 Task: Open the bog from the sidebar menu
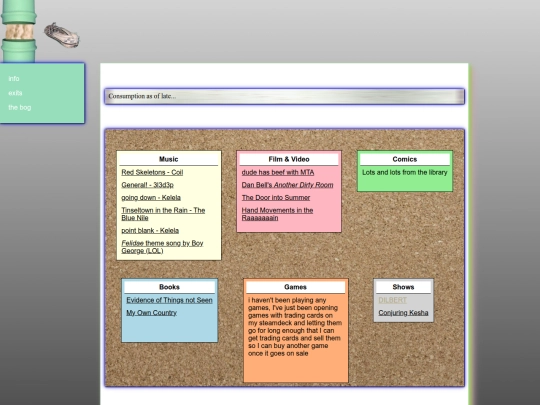click(20, 107)
